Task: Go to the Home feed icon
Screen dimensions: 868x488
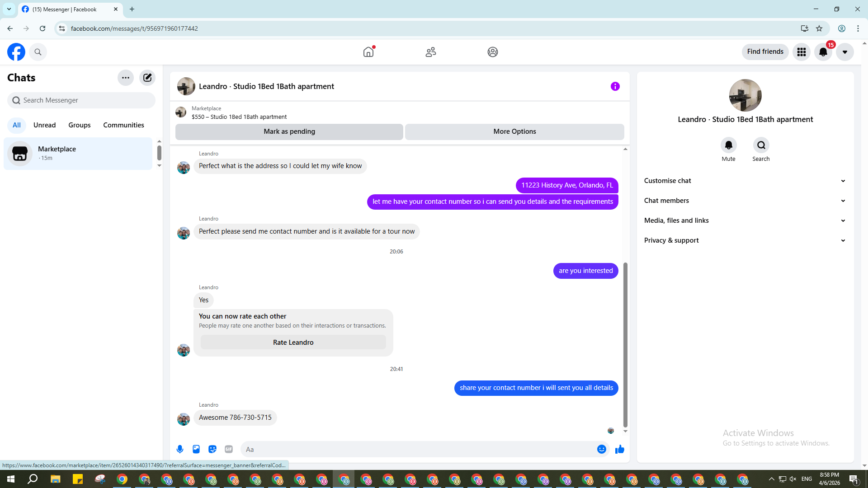Action: 368,52
